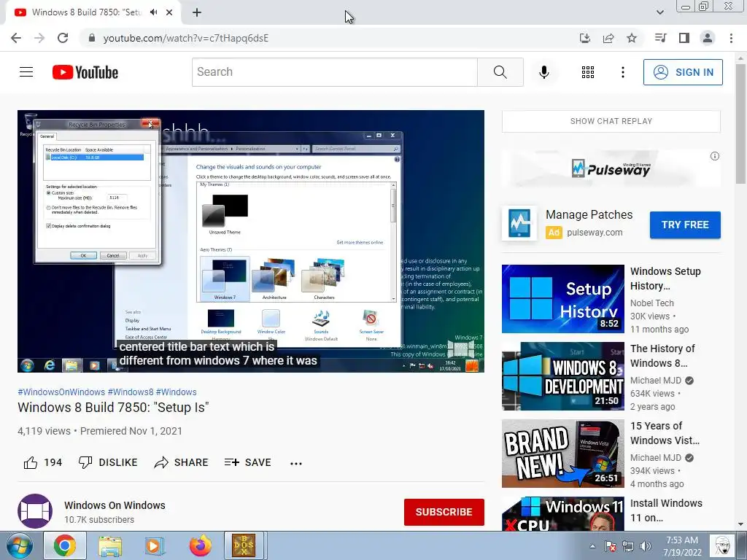Open the tab search chevron
The width and height of the screenshot is (747, 560).
pyautogui.click(x=660, y=12)
